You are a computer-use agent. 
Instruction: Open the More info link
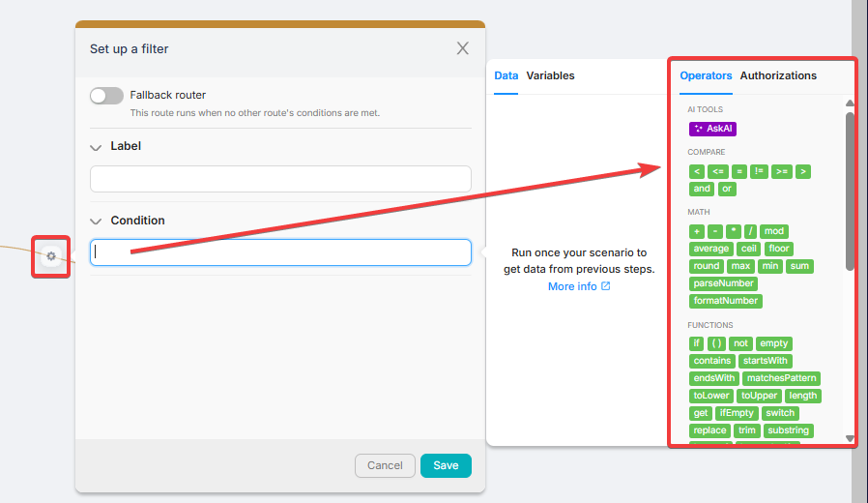pyautogui.click(x=578, y=286)
